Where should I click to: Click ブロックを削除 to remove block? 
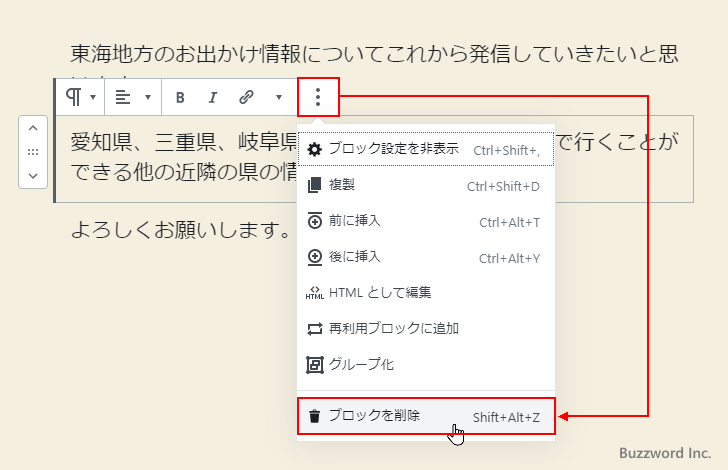[426, 416]
